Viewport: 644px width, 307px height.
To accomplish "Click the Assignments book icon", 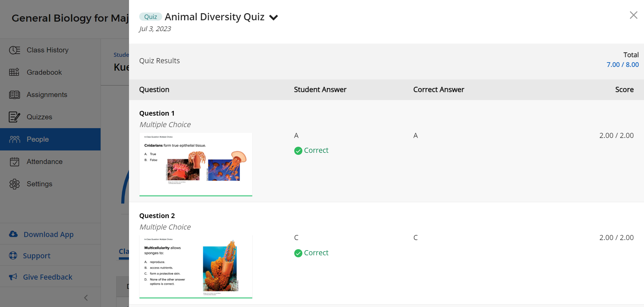I will click(15, 95).
